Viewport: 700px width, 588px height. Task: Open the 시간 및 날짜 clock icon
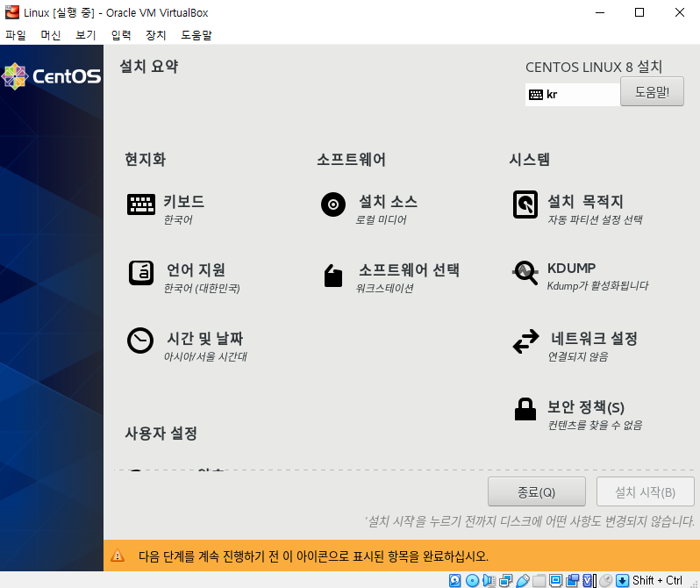coord(140,341)
